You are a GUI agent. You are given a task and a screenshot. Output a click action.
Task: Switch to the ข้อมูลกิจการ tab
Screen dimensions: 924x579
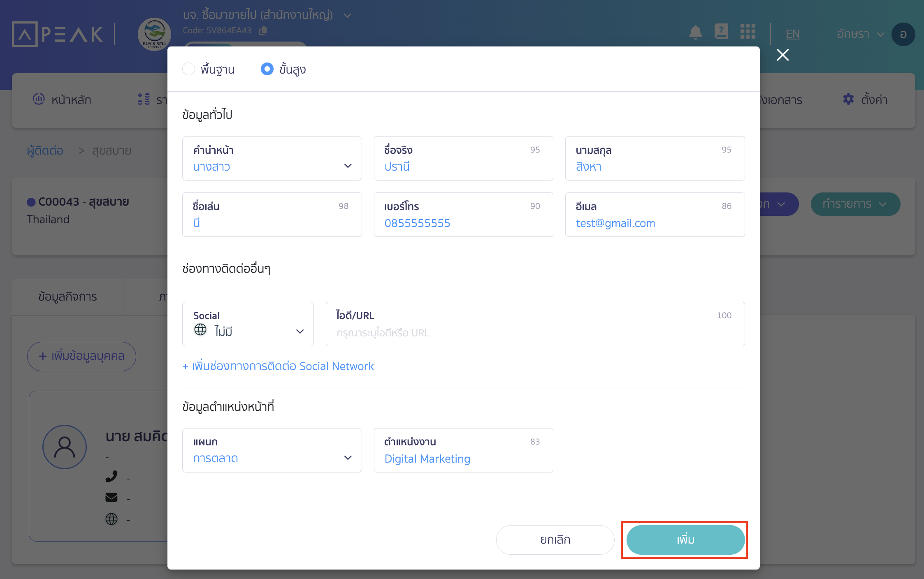pos(67,296)
